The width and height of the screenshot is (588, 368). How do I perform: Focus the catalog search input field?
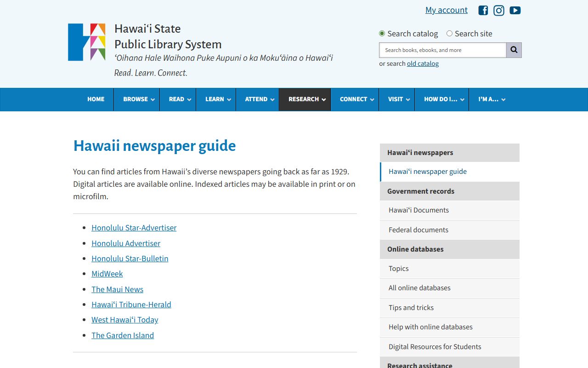[442, 50]
